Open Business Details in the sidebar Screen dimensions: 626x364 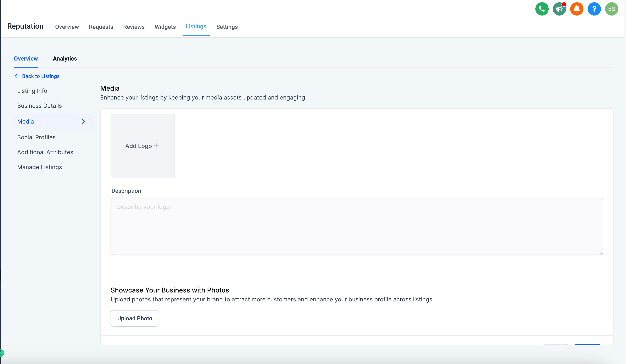pos(39,106)
